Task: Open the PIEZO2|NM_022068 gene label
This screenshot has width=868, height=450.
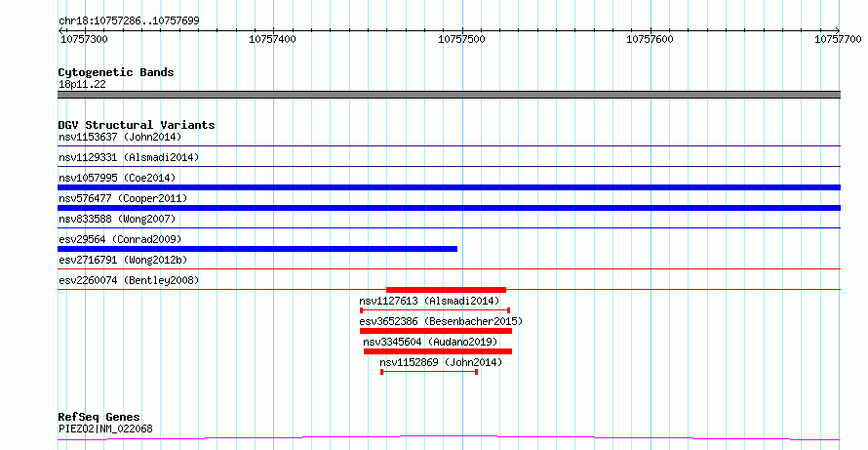Action: point(105,429)
